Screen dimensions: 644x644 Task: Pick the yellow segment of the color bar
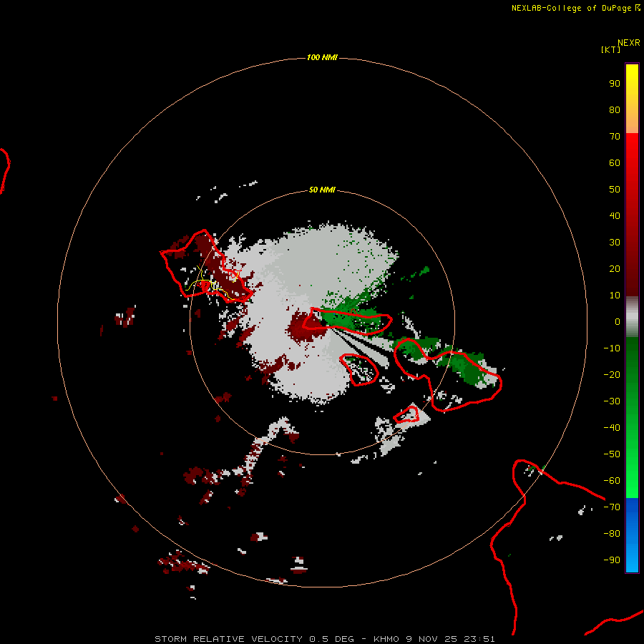(632, 99)
